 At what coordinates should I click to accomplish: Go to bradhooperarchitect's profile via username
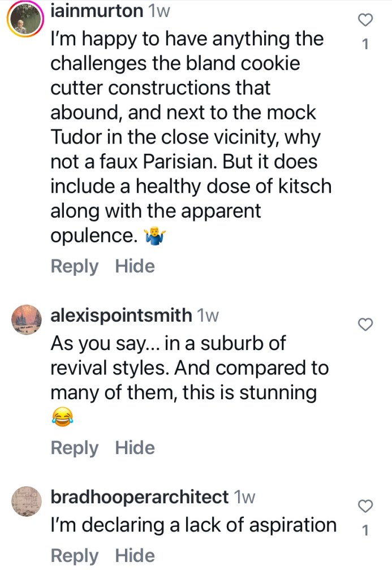point(139,497)
